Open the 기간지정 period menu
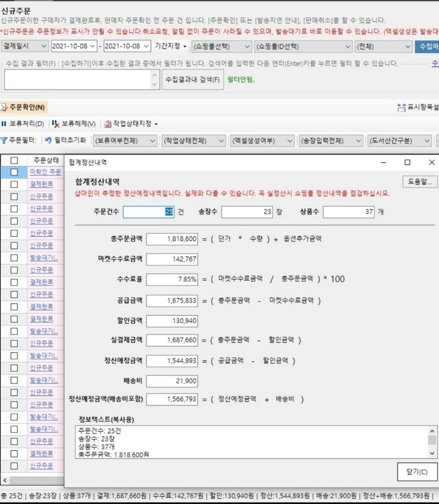The width and height of the screenshot is (439, 504). (x=171, y=46)
